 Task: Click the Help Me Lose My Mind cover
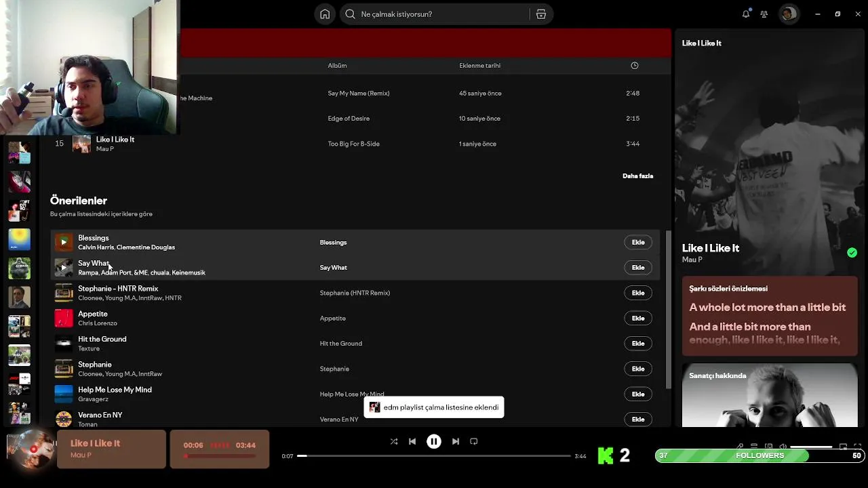pos(64,394)
